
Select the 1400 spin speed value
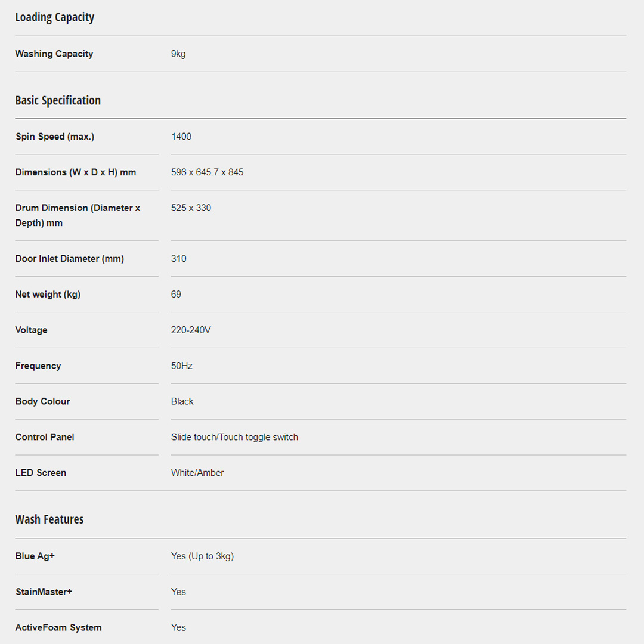(181, 137)
